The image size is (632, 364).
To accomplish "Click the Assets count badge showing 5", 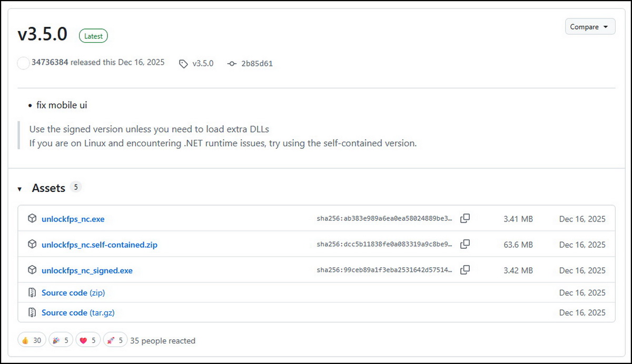I will point(76,187).
